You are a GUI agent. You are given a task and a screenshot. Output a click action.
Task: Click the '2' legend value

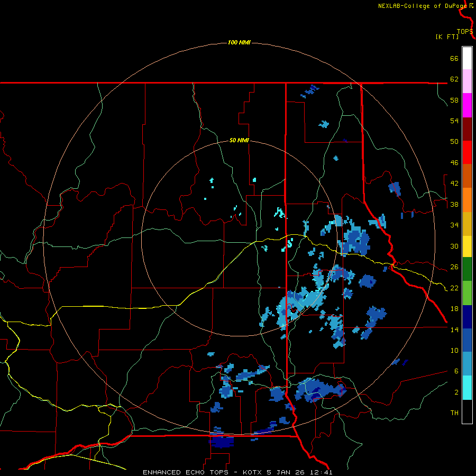pos(456,392)
